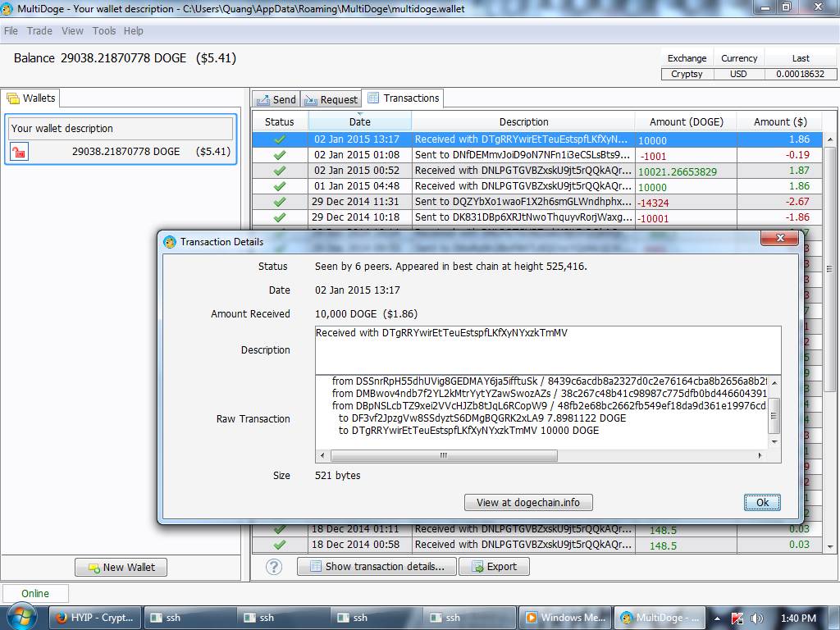The height and width of the screenshot is (630, 840).
Task: Export the transactions list
Action: [x=494, y=567]
